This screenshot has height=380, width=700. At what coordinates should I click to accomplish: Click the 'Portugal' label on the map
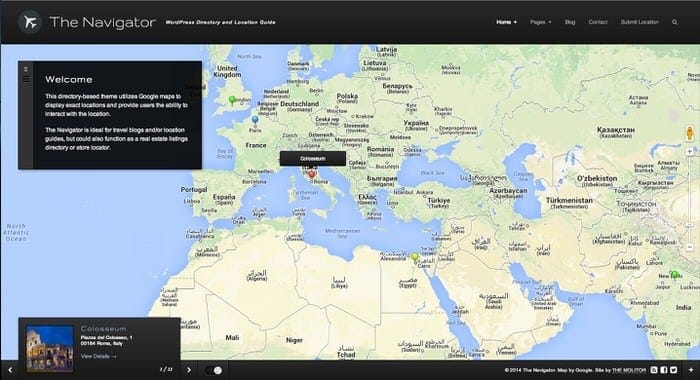194,189
